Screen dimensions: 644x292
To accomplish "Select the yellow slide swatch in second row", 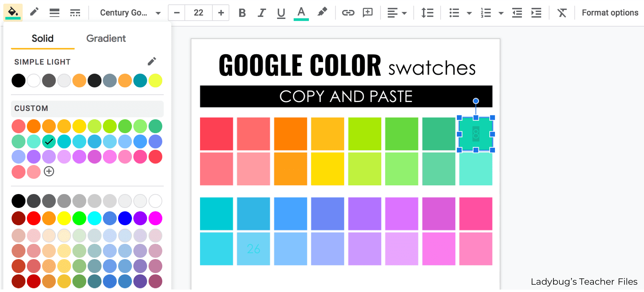I will (327, 169).
